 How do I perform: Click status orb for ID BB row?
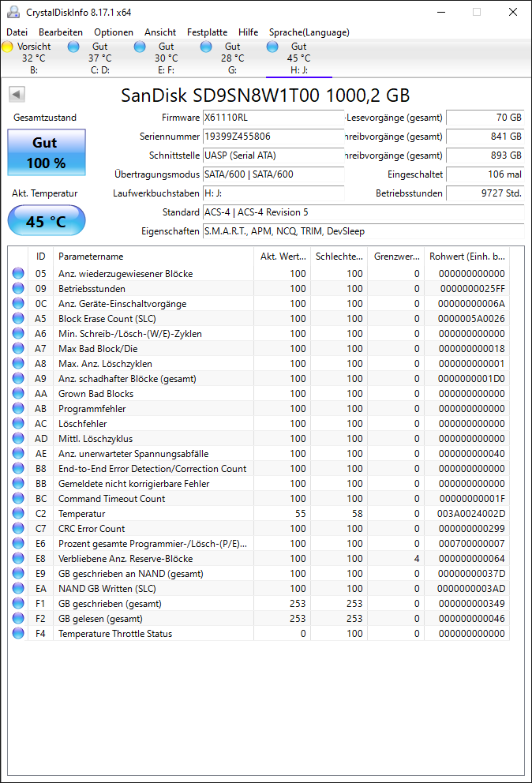(x=18, y=483)
